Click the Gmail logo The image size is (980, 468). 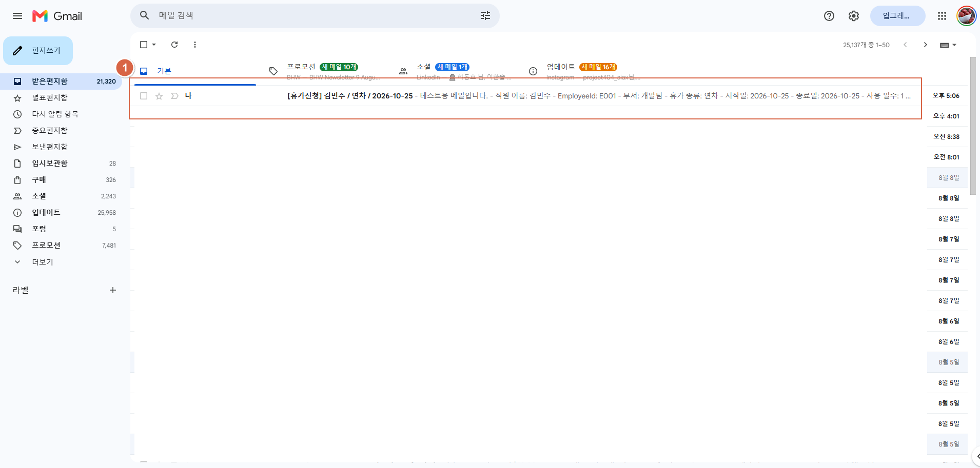pos(57,16)
